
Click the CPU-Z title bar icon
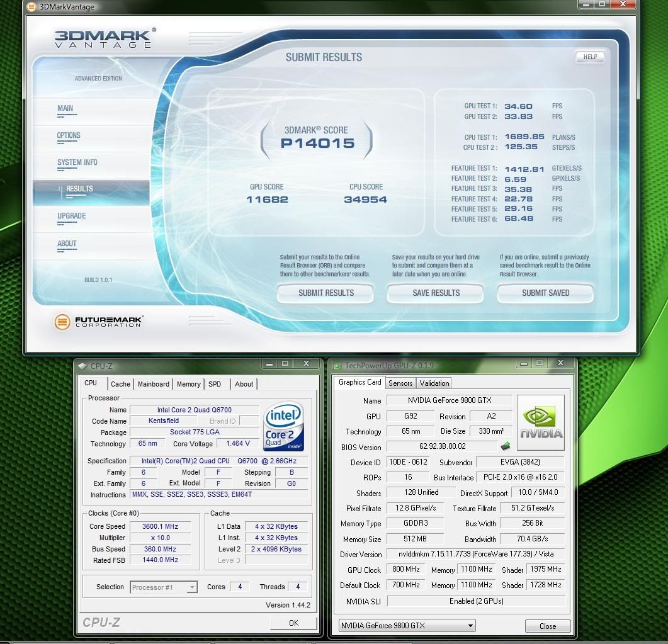(82, 366)
